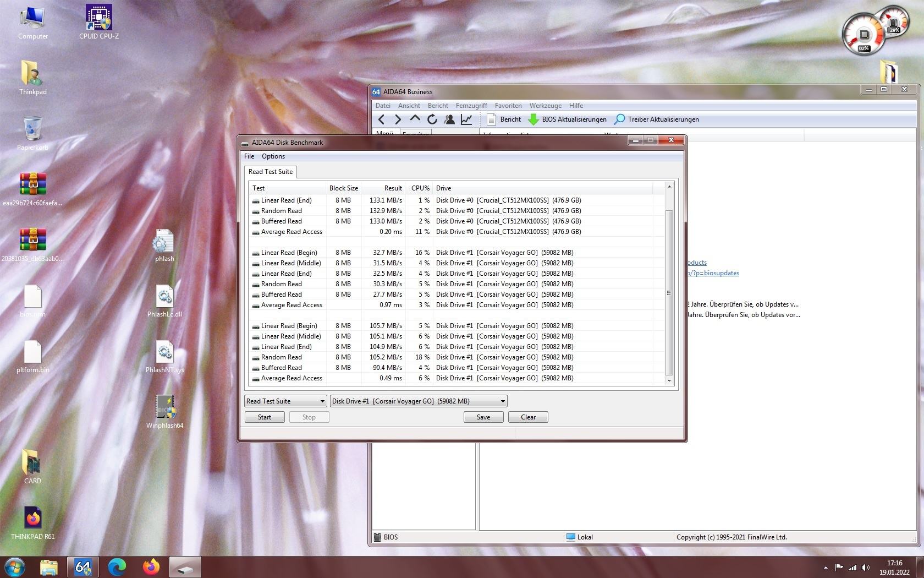Select the phlash desktop file

164,245
